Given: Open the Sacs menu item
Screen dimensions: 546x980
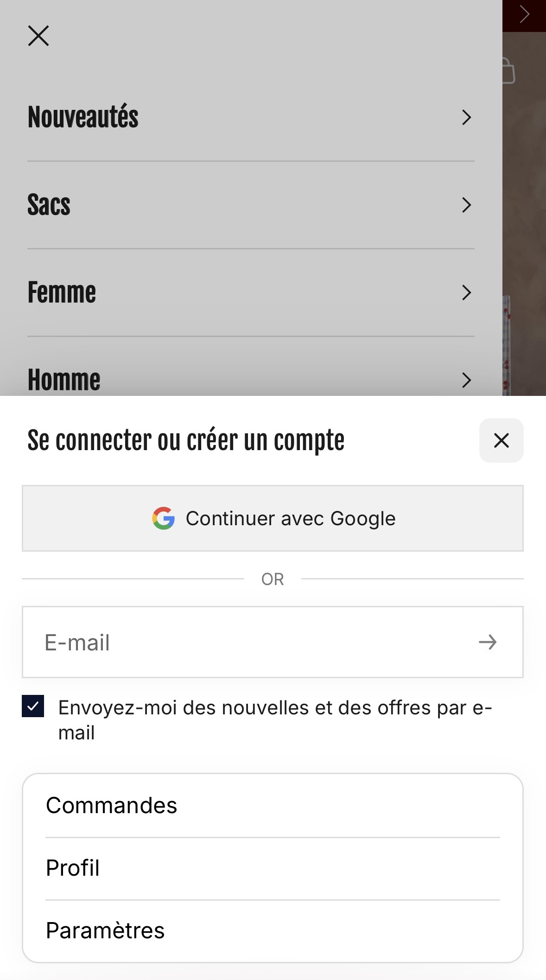Looking at the screenshot, I should coord(251,205).
